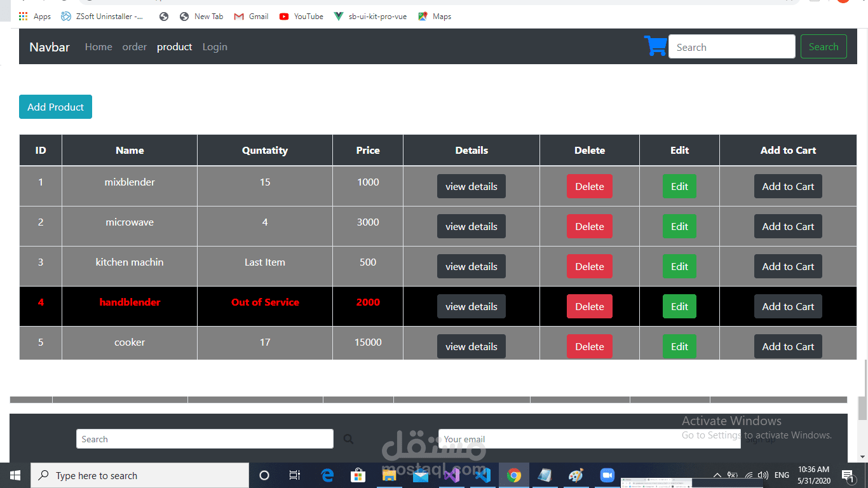Viewport: 868px width, 488px height.
Task: Open the blue shopping cart icon
Action: [655, 46]
